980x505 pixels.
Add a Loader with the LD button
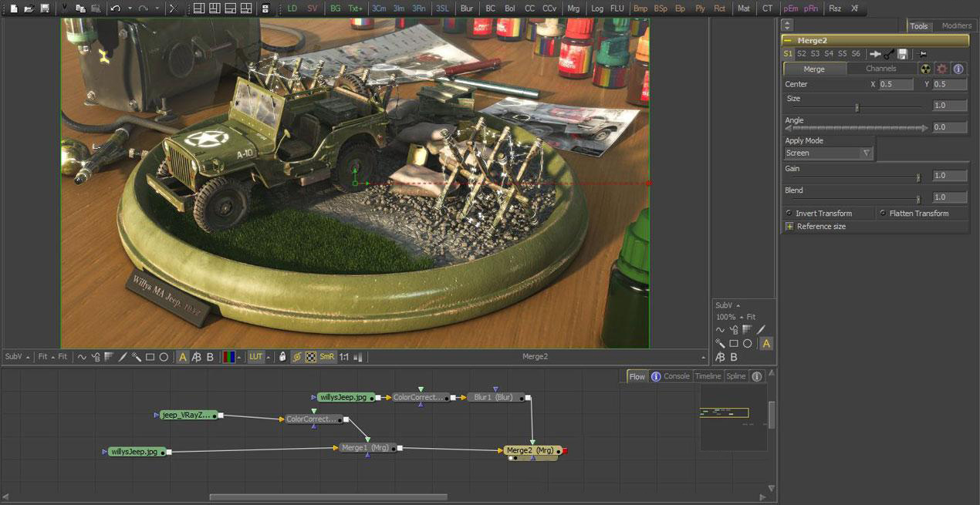pos(292,8)
